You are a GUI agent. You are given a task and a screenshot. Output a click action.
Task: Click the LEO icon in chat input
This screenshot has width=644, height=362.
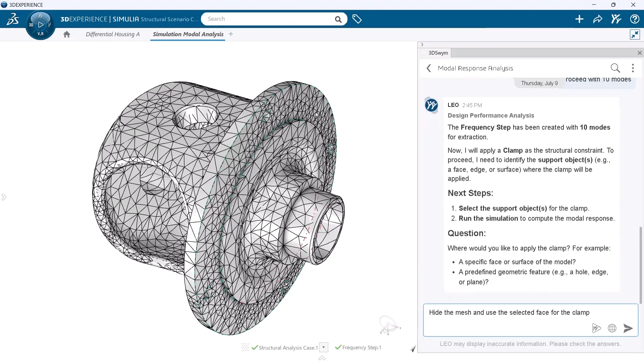(596, 328)
